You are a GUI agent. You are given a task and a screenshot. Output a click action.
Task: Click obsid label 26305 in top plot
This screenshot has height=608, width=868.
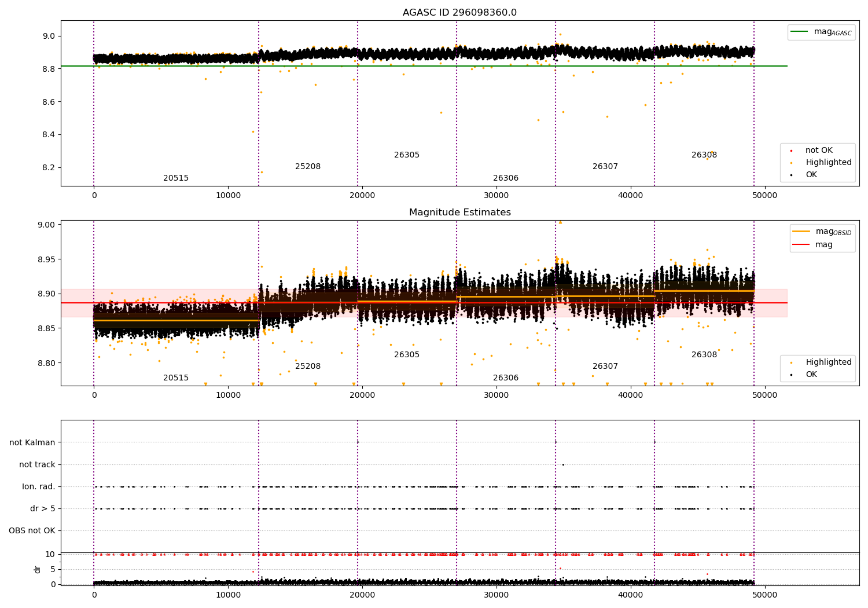407,155
